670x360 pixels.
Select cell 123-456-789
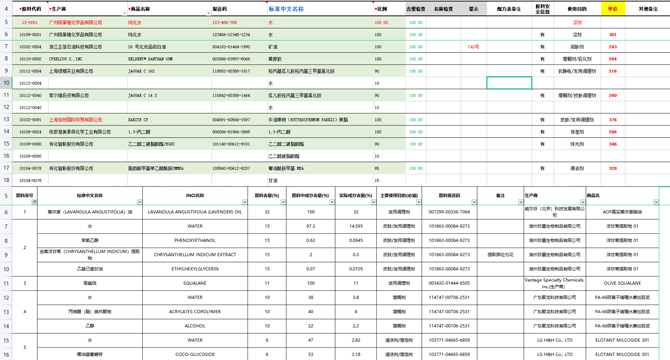pyautogui.click(x=239, y=22)
